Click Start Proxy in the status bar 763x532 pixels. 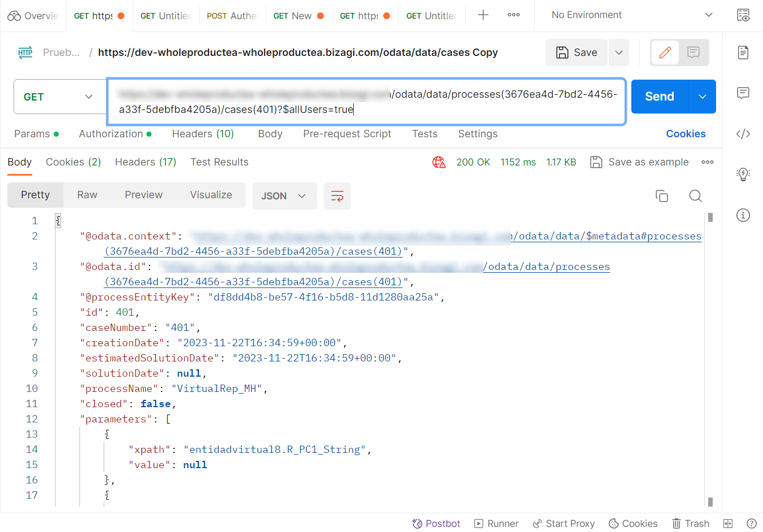pyautogui.click(x=563, y=524)
